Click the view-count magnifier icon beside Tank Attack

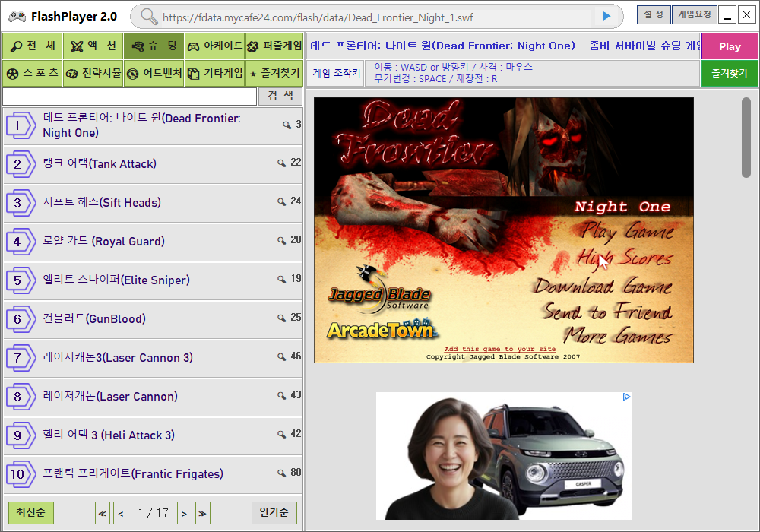coord(281,163)
